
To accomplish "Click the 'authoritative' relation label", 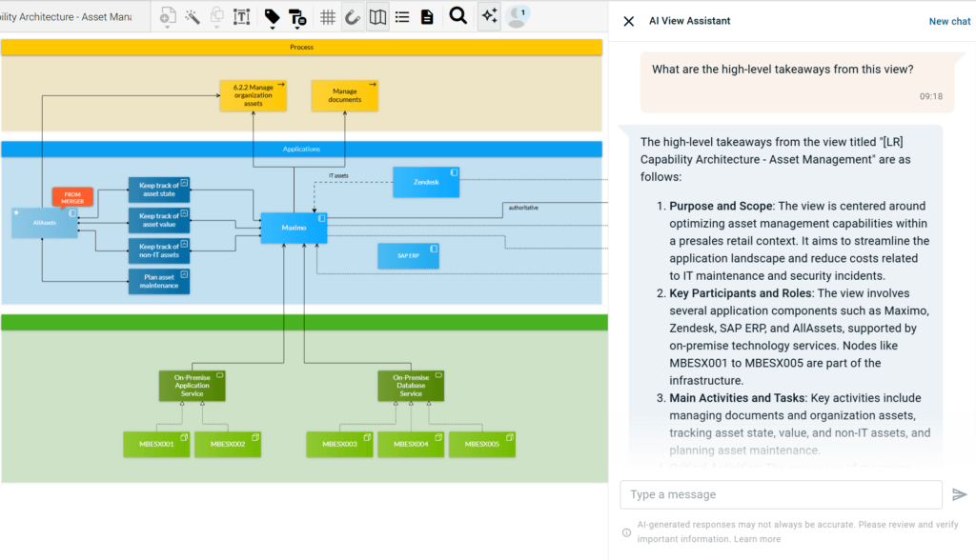I will tap(523, 208).
